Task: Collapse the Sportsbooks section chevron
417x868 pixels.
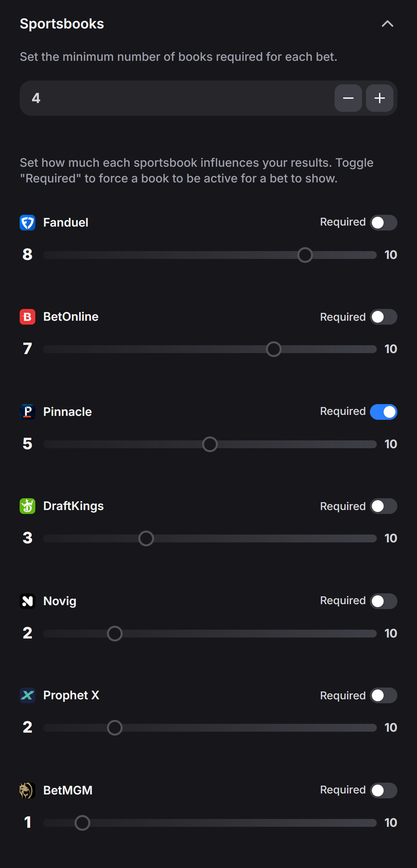Action: tap(387, 24)
